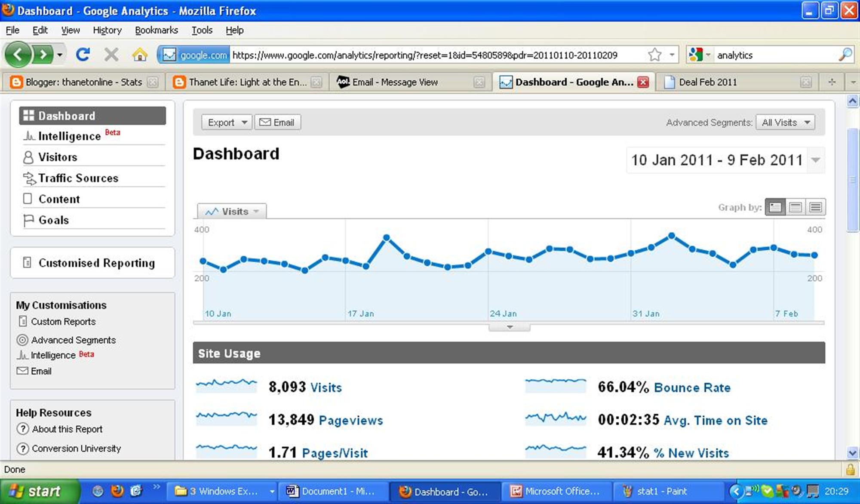Click the Email report button
Viewport: 860px width, 504px height.
(x=278, y=122)
